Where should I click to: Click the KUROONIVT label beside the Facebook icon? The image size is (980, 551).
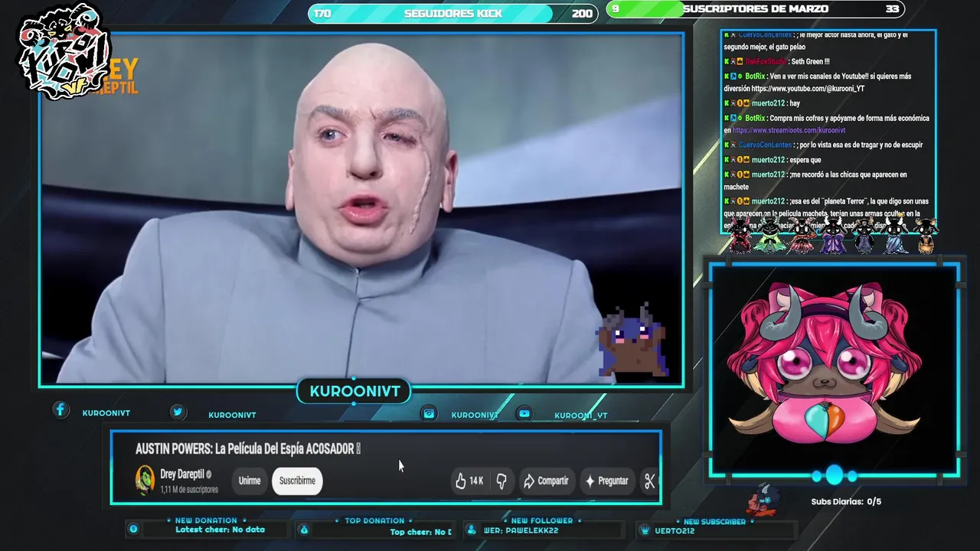(106, 413)
